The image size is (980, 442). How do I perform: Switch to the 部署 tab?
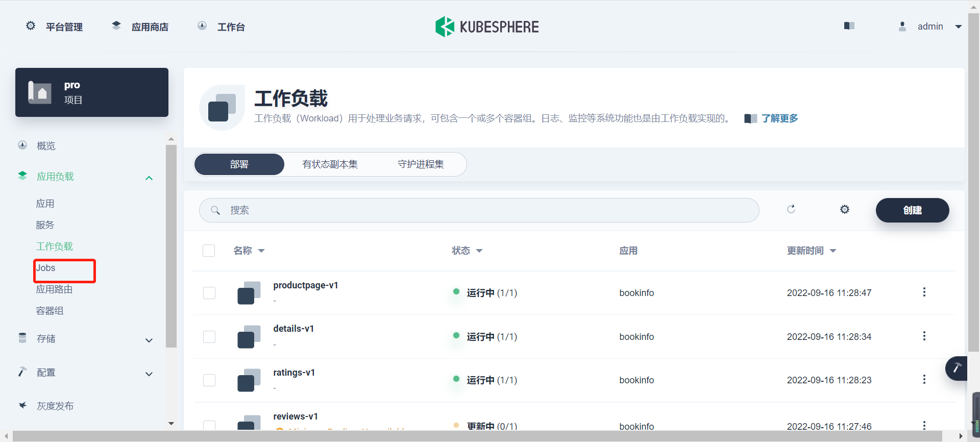(x=239, y=164)
